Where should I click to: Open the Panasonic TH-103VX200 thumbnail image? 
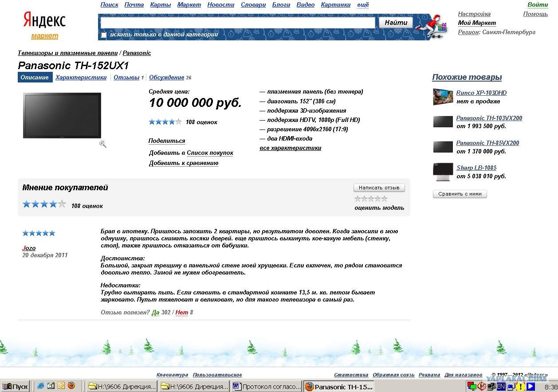(443, 122)
